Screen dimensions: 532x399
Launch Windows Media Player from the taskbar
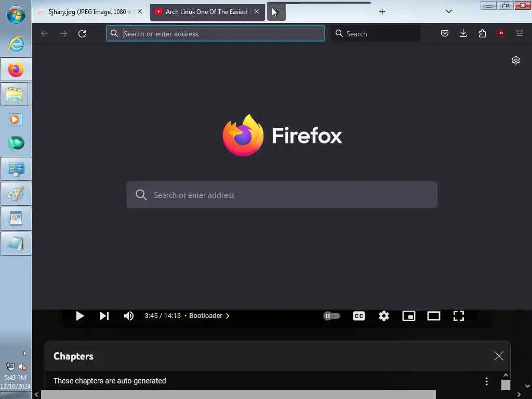tap(15, 119)
